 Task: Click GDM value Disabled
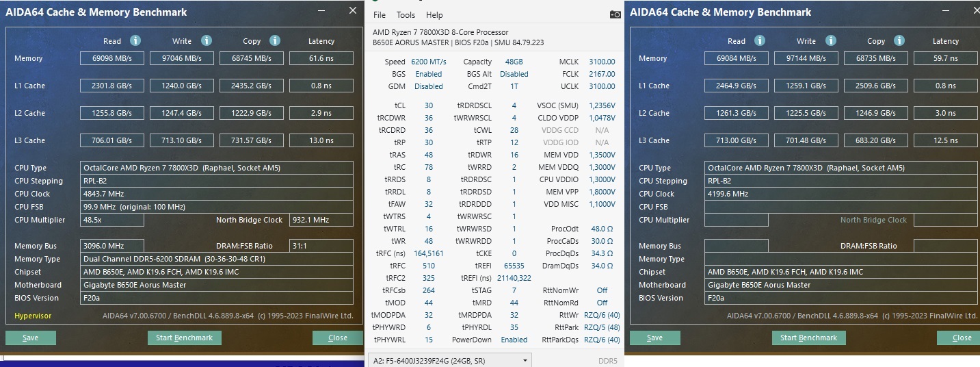[428, 86]
